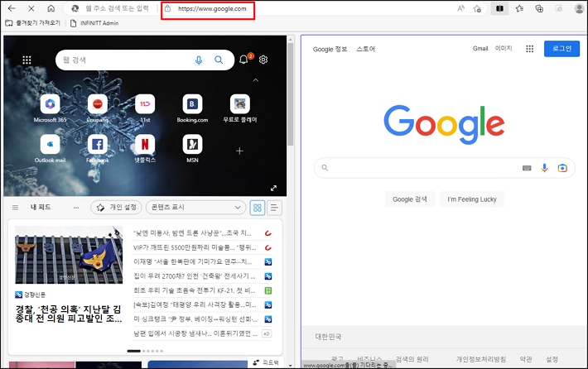This screenshot has height=369, width=588.
Task: Open the browser home page icon
Action: 51,8
